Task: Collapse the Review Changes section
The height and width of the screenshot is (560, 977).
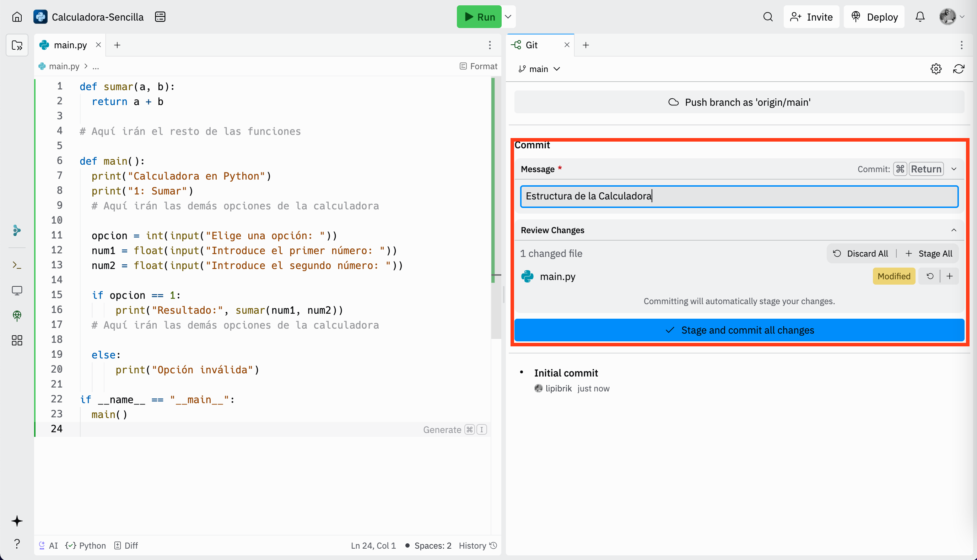Action: [954, 230]
